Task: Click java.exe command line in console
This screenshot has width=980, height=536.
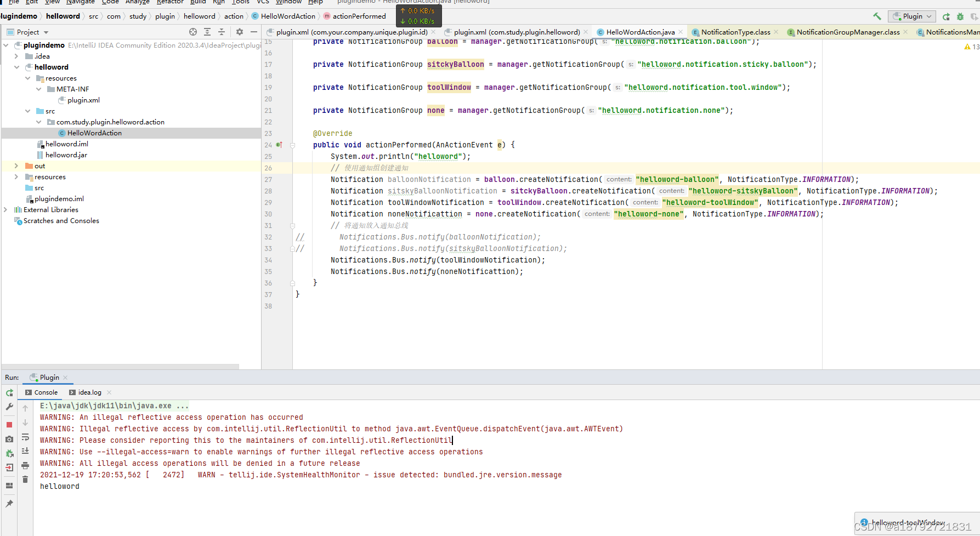Action: pos(114,406)
